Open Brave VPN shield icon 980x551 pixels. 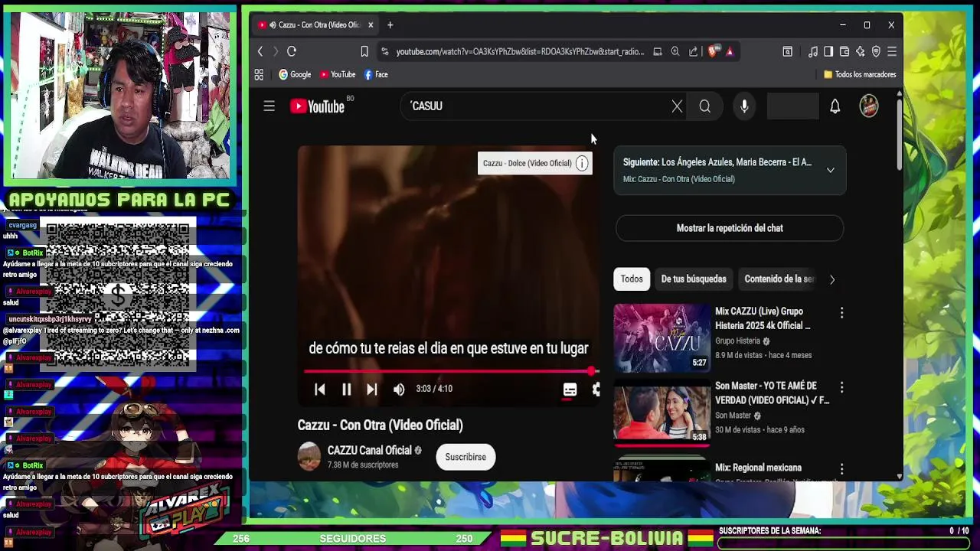point(876,51)
